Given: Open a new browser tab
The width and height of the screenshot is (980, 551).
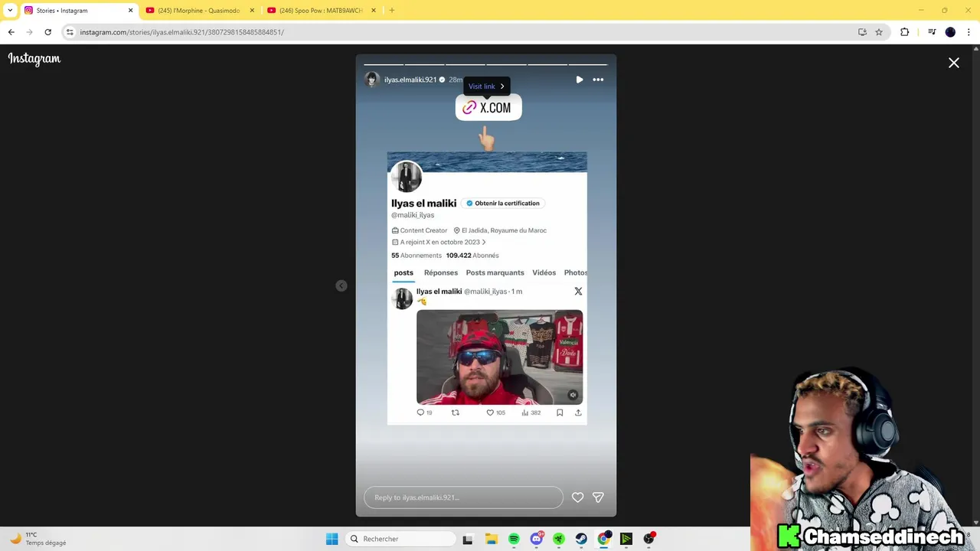Looking at the screenshot, I should [x=391, y=11].
